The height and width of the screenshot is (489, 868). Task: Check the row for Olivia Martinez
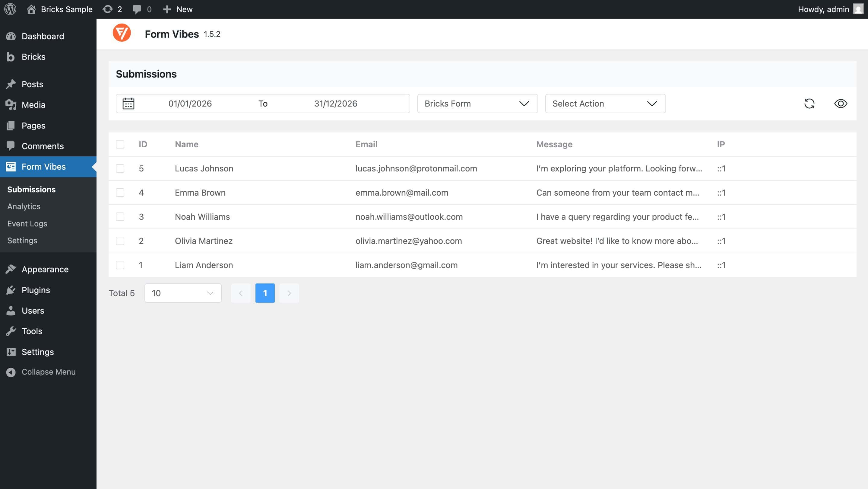point(120,241)
